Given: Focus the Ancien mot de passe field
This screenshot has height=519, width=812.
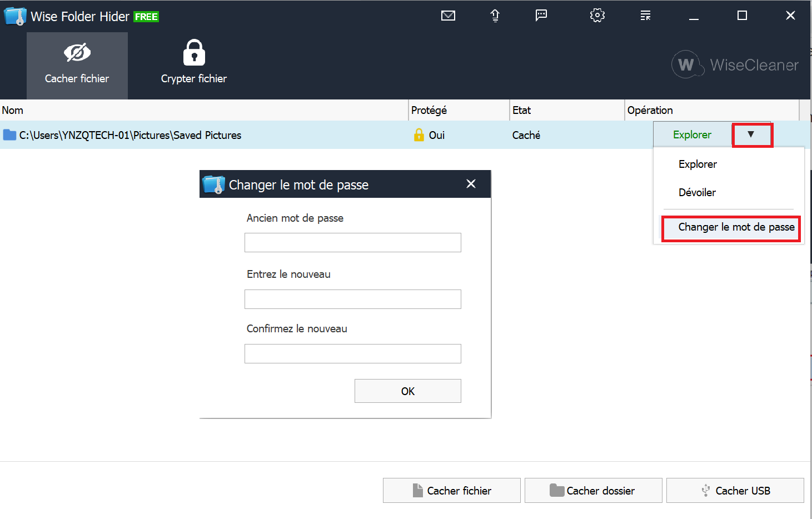Looking at the screenshot, I should click(x=353, y=243).
